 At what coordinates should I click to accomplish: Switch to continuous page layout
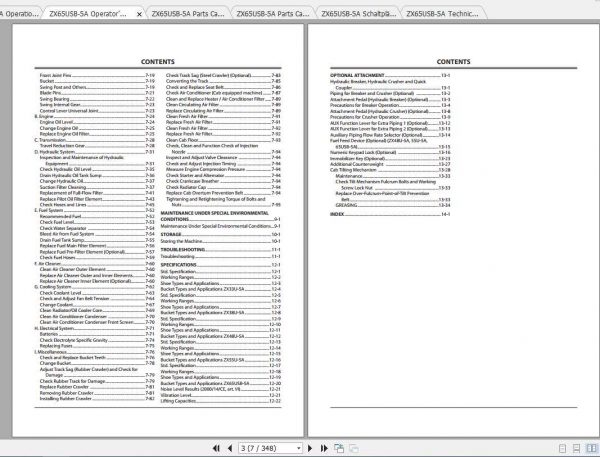point(576,448)
